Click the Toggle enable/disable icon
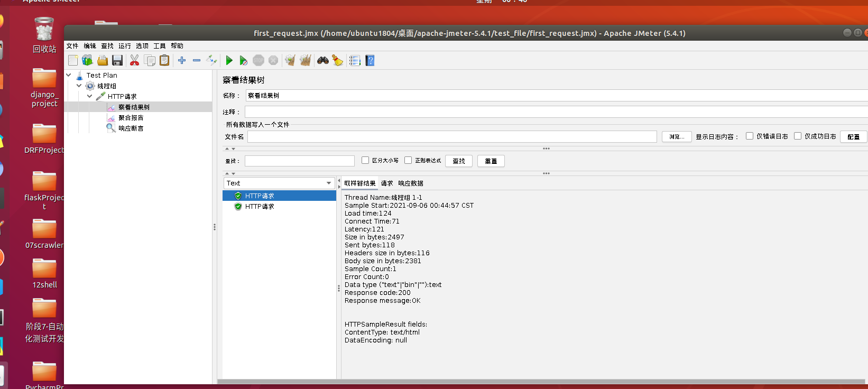Viewport: 868px width, 389px height. point(211,60)
